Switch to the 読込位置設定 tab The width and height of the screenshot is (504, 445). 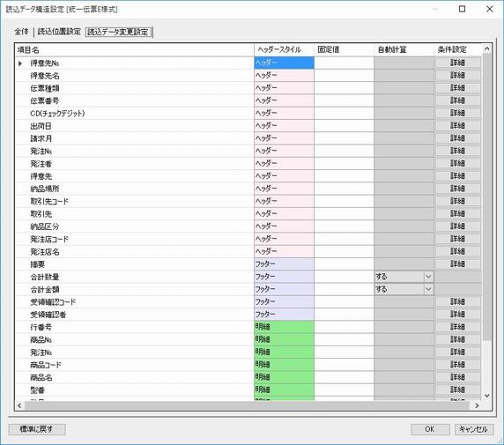coord(59,32)
